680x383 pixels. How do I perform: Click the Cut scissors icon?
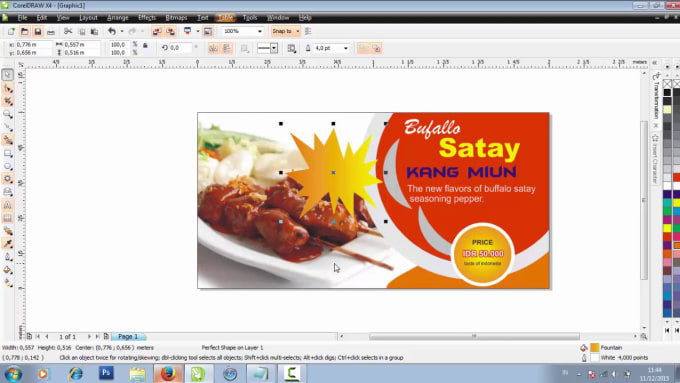(x=68, y=31)
